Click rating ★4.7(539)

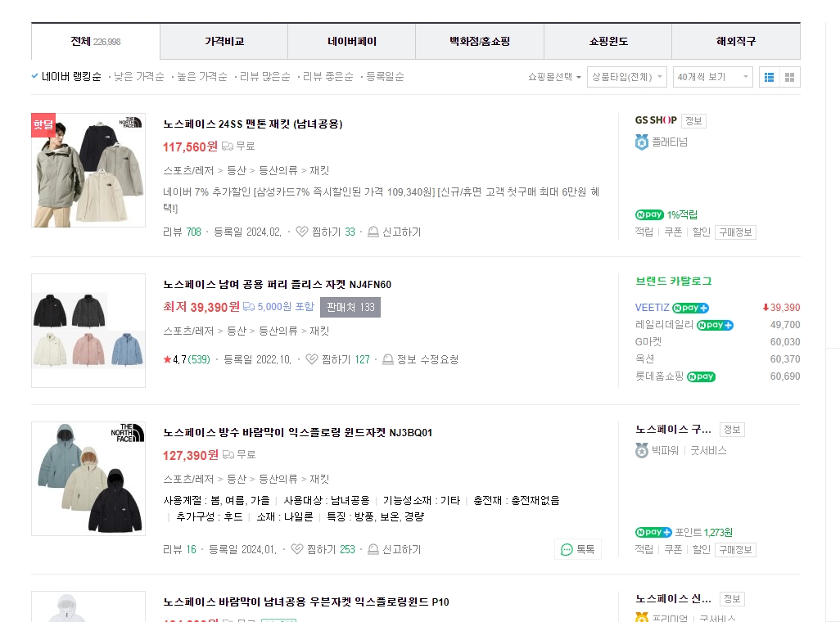(187, 359)
